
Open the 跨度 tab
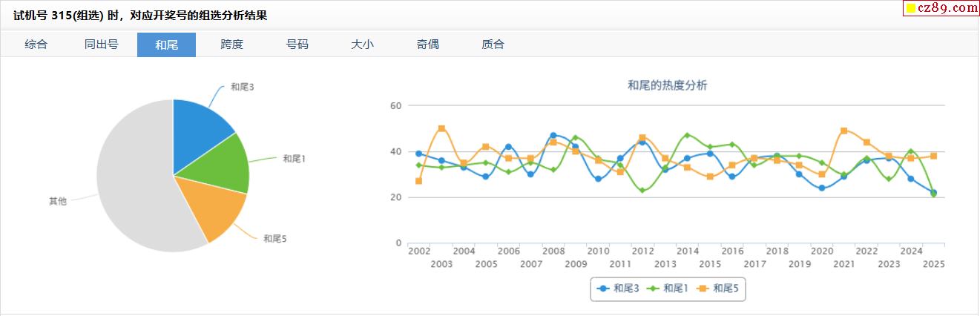[231, 45]
